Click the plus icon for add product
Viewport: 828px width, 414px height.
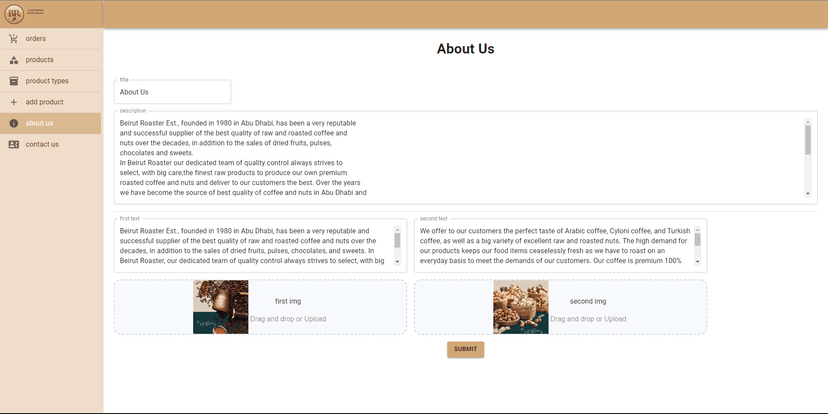point(13,102)
